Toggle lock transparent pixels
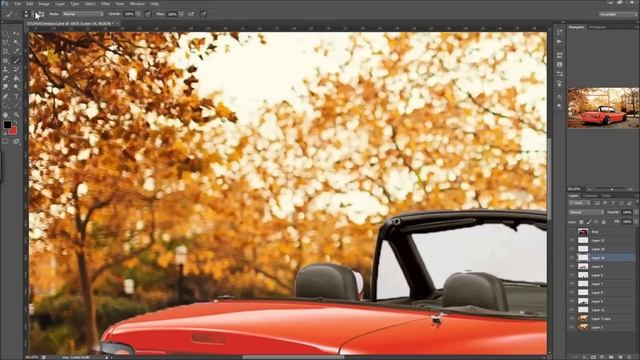 click(x=581, y=222)
